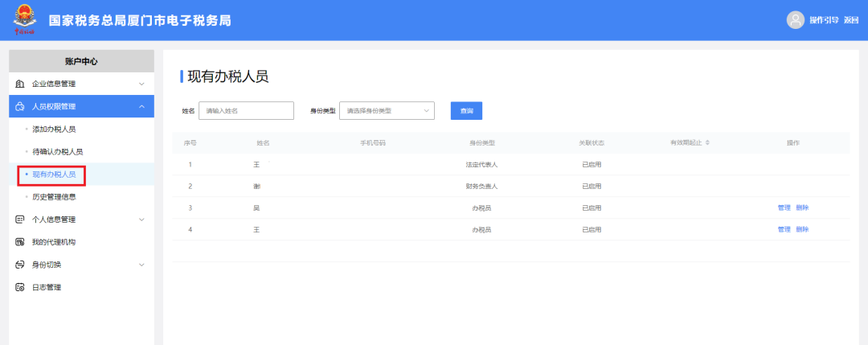
Task: Click 删除 for row 3 吴
Action: pos(802,208)
